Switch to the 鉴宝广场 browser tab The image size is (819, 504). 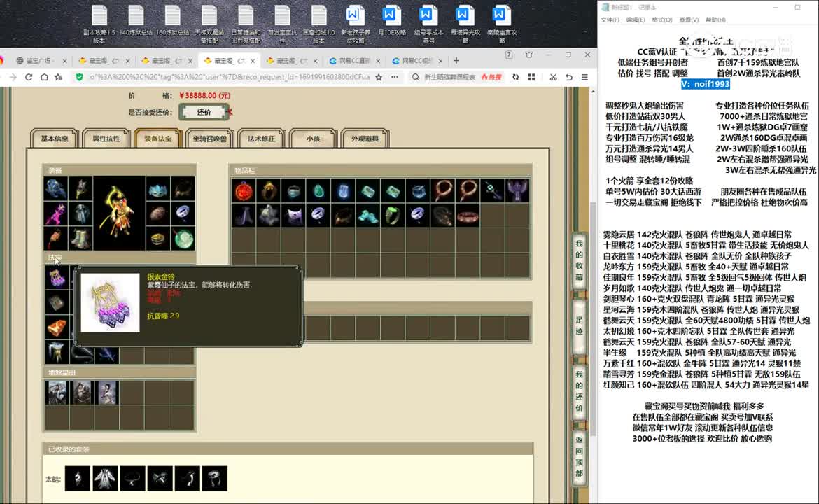click(39, 61)
